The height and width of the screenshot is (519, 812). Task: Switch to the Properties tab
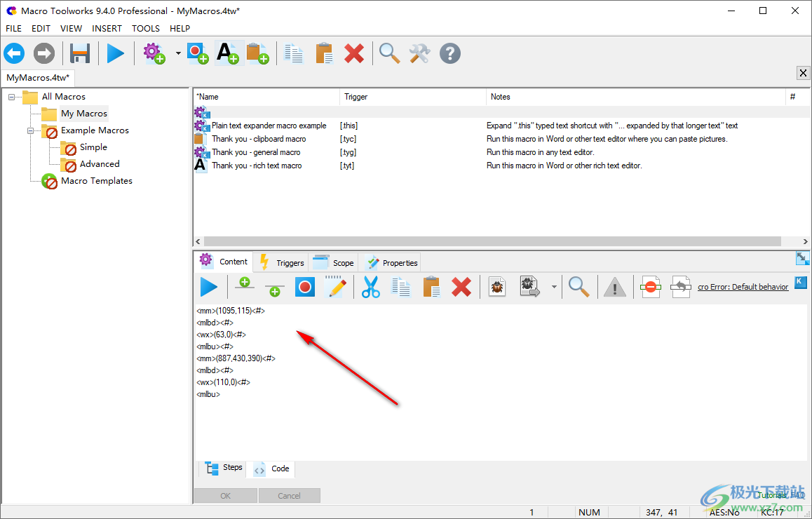point(391,262)
